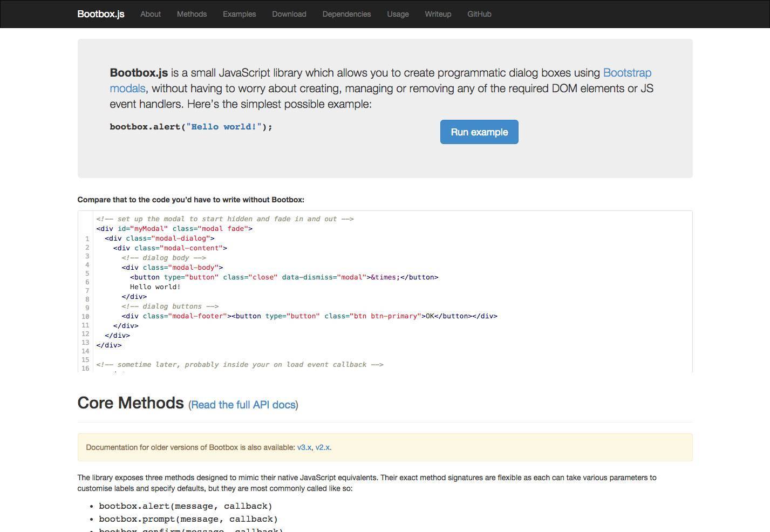Click the Bootbox.js brand logo link
The height and width of the screenshot is (532, 770).
(x=101, y=14)
